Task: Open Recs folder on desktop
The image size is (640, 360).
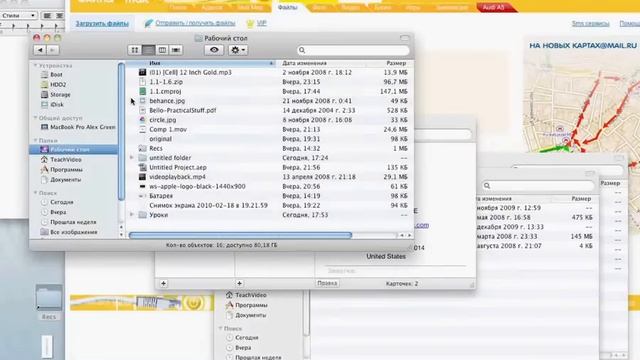Action: (x=49, y=302)
